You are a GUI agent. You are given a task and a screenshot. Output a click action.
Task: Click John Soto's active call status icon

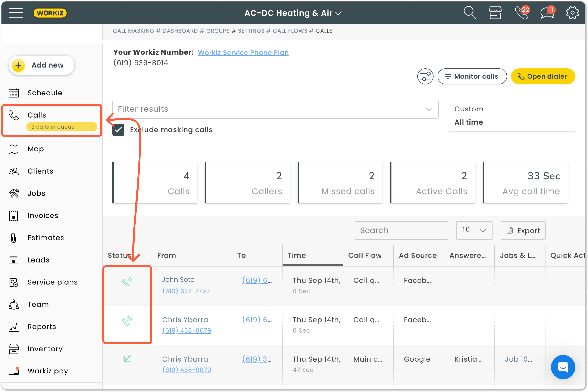tap(127, 281)
